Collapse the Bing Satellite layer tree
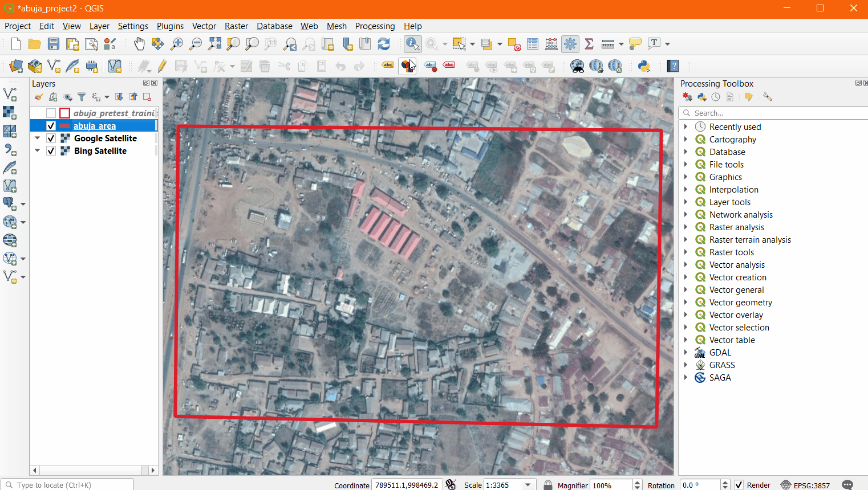868x490 pixels. pos(38,151)
